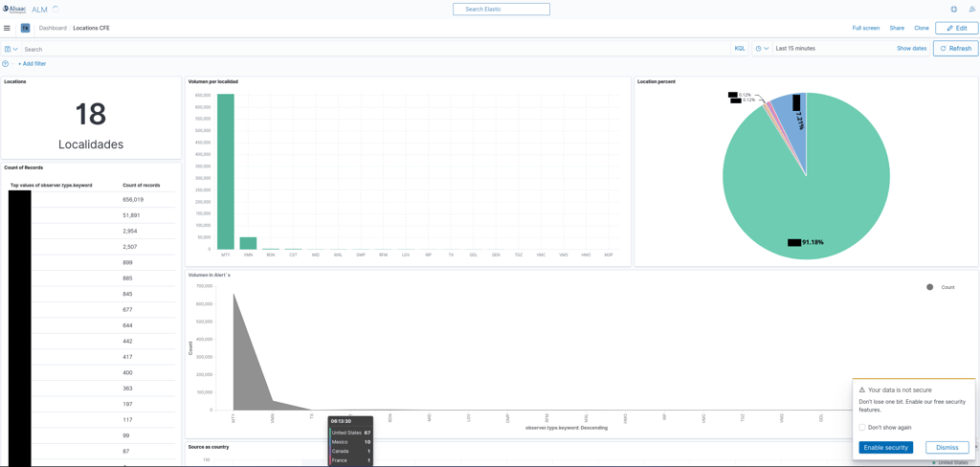Click the Alsaac logo
Screen dimensions: 980x467
14,10
